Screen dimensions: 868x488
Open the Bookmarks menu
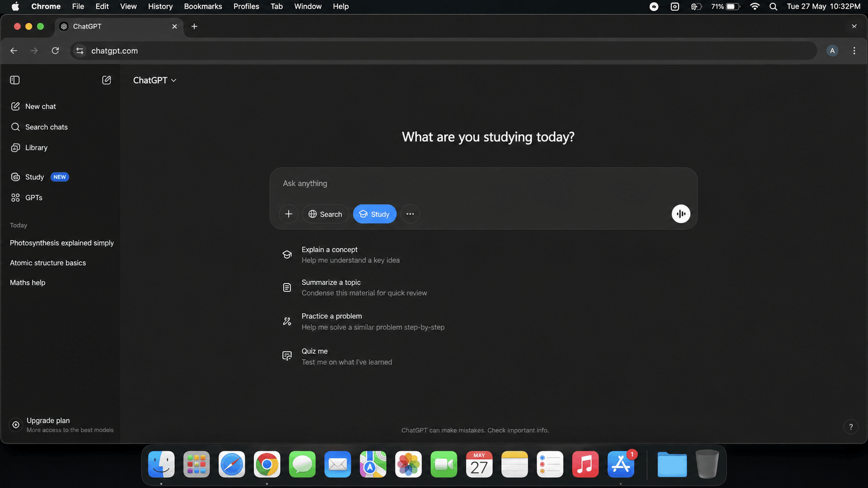[x=203, y=7]
